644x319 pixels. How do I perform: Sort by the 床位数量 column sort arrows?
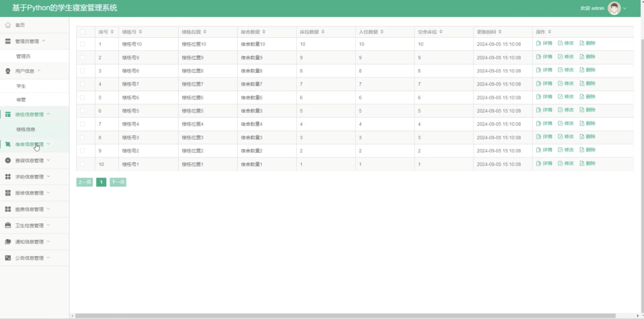point(323,32)
